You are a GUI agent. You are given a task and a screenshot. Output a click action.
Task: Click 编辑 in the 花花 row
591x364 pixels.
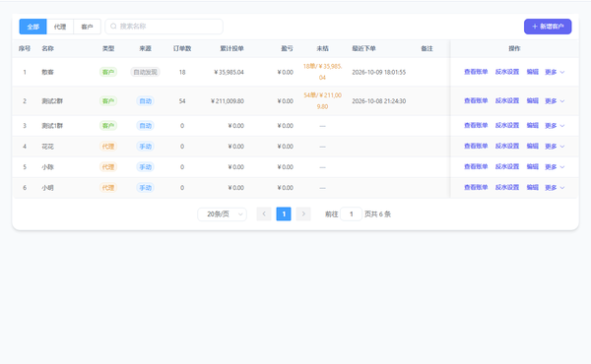click(x=532, y=146)
